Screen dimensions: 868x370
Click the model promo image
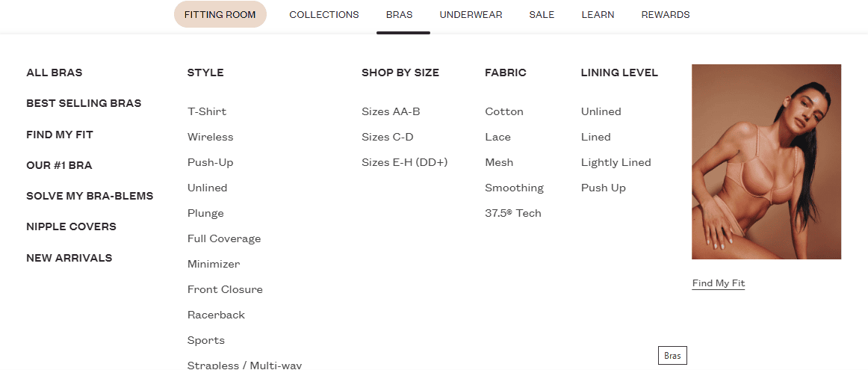tap(766, 161)
